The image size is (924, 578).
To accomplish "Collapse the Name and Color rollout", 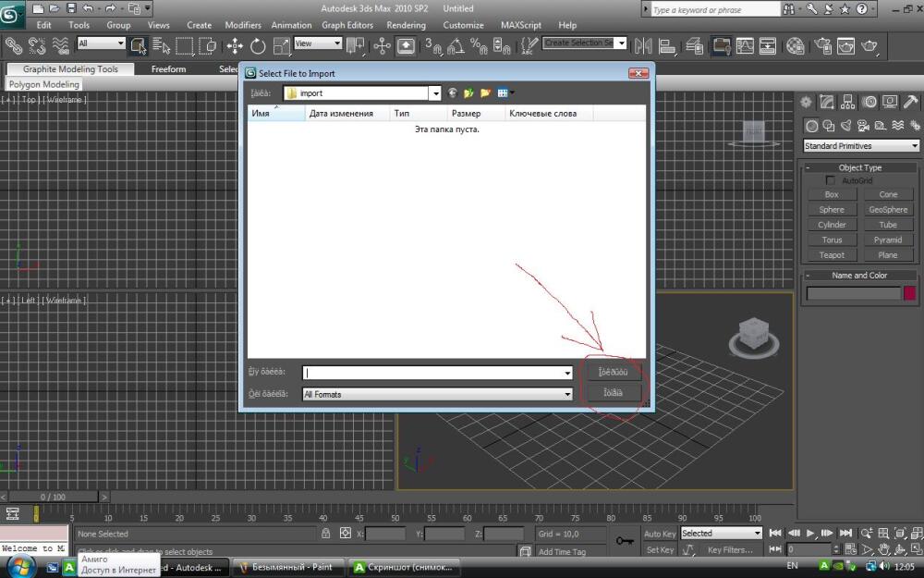I will [x=808, y=276].
